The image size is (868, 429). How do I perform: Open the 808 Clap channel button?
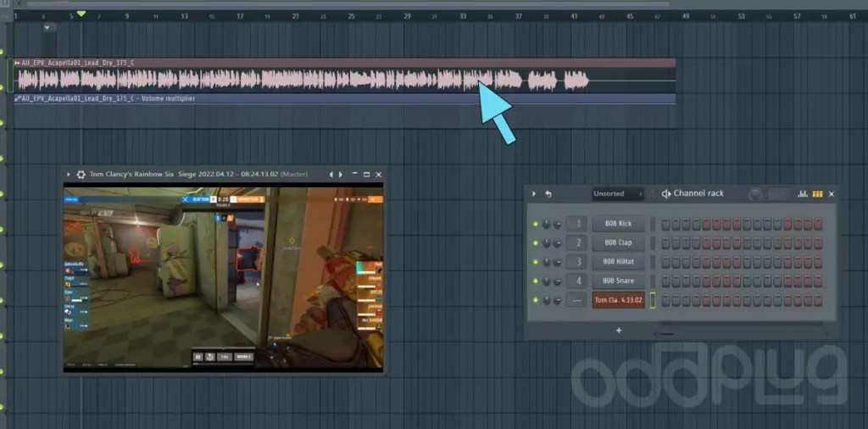[x=618, y=243]
